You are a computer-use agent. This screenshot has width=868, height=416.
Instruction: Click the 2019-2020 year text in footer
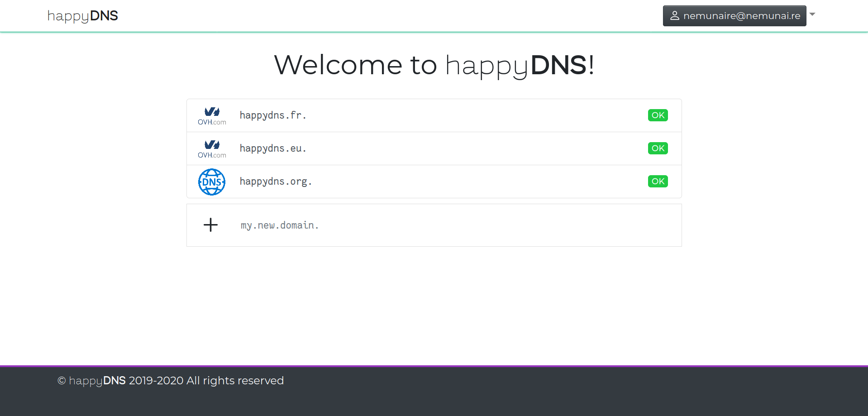156,381
